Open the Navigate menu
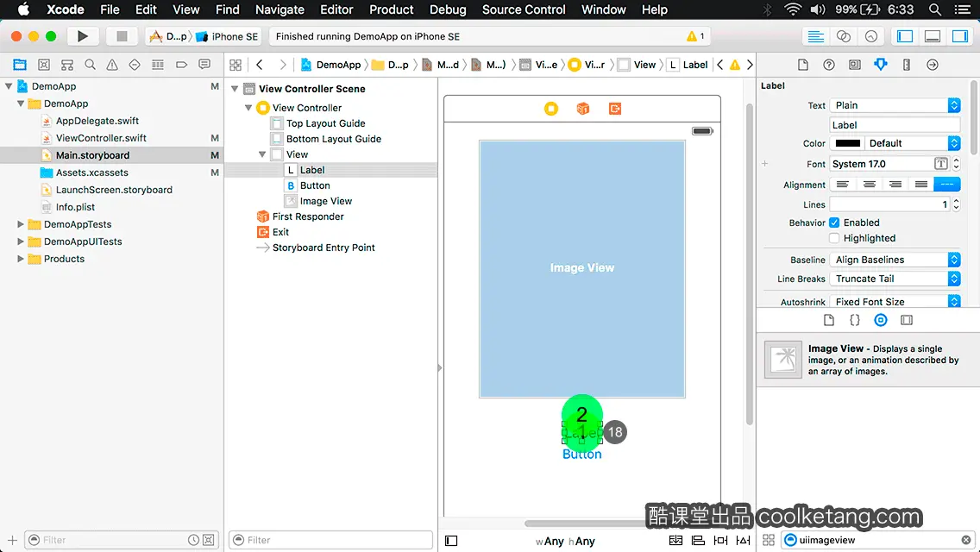This screenshot has height=552, width=980. [x=280, y=9]
